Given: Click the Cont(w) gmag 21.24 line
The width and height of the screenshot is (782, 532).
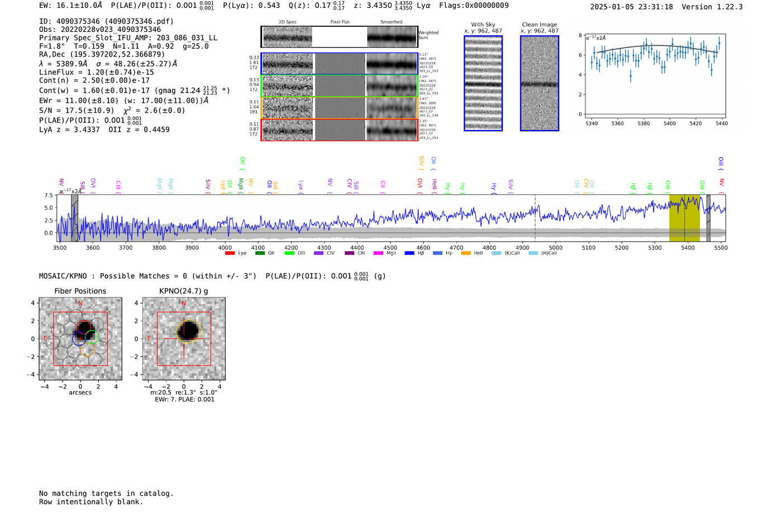Looking at the screenshot, I should pos(135,90).
